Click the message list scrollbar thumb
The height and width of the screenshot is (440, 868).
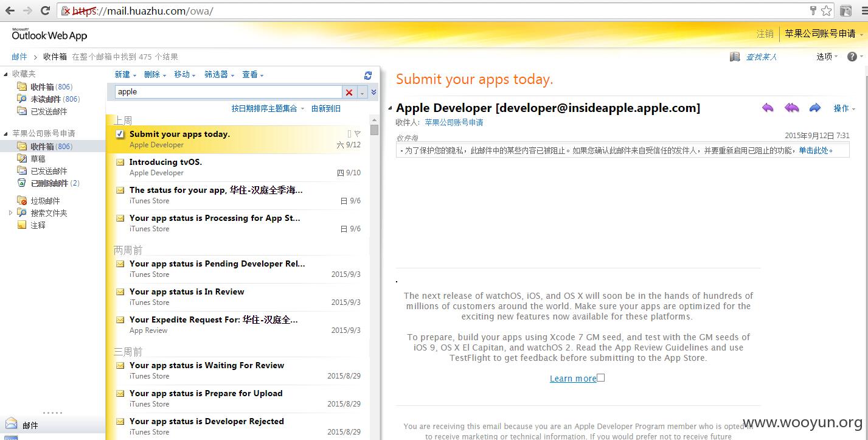click(374, 130)
